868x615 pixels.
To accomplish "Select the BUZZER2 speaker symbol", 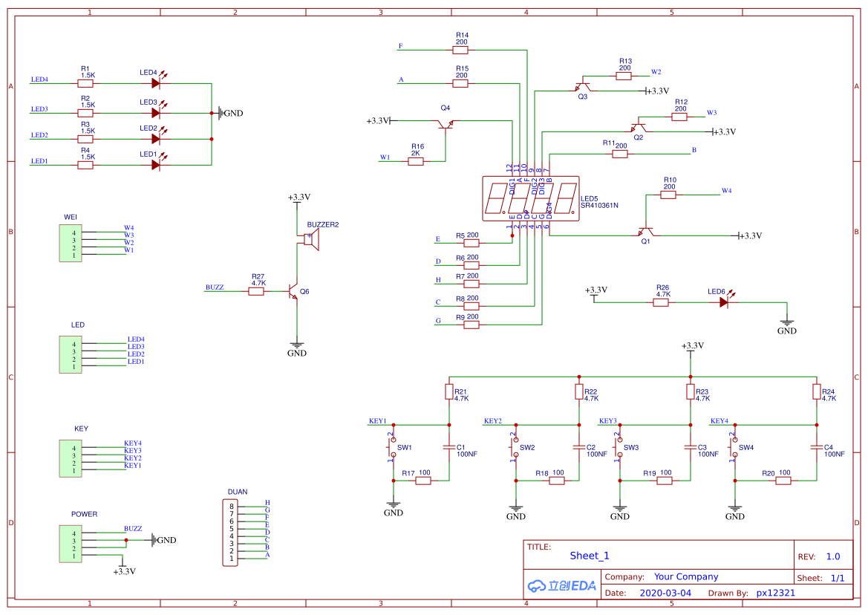I will pos(312,240).
